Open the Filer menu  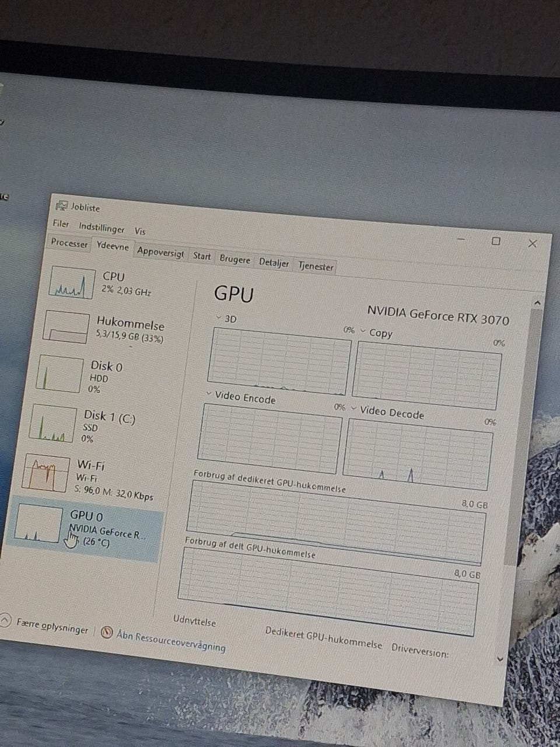pos(61,224)
